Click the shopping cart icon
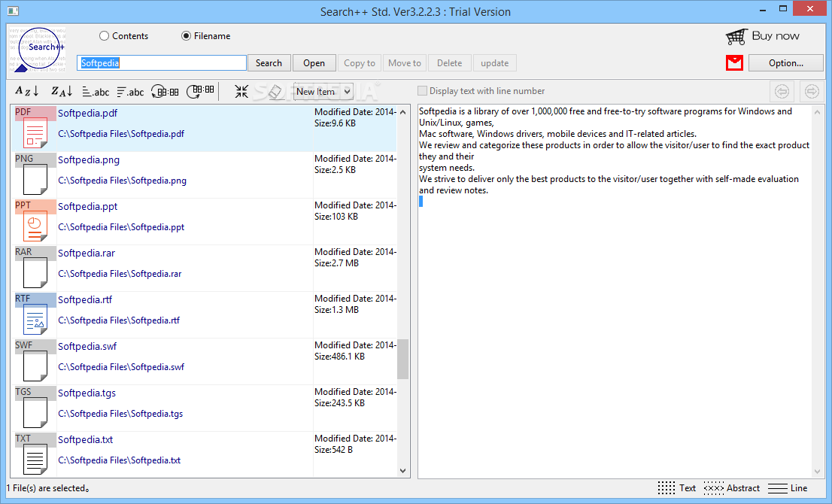The image size is (832, 504). pos(736,37)
